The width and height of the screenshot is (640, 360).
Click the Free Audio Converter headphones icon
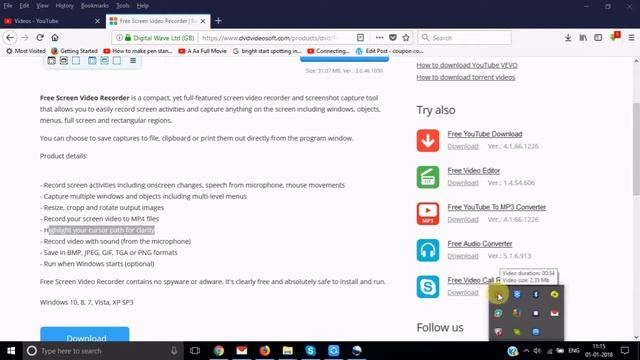tap(428, 250)
